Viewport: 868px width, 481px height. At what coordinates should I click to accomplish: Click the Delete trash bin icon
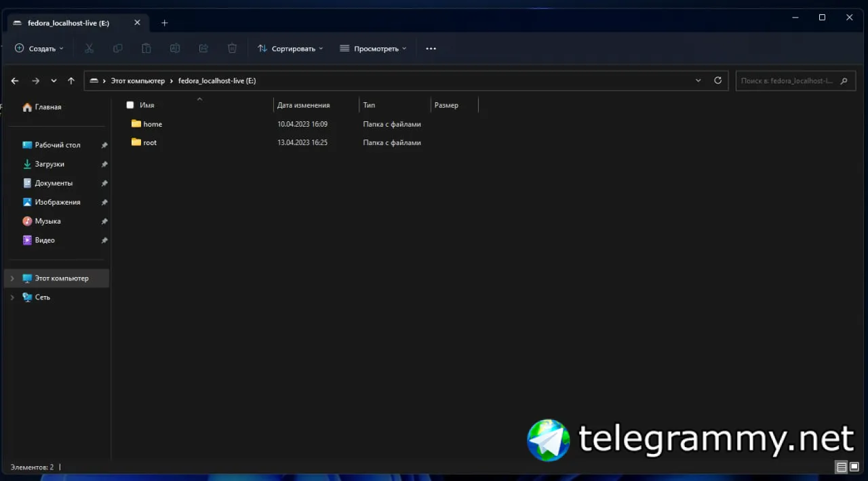click(x=232, y=48)
